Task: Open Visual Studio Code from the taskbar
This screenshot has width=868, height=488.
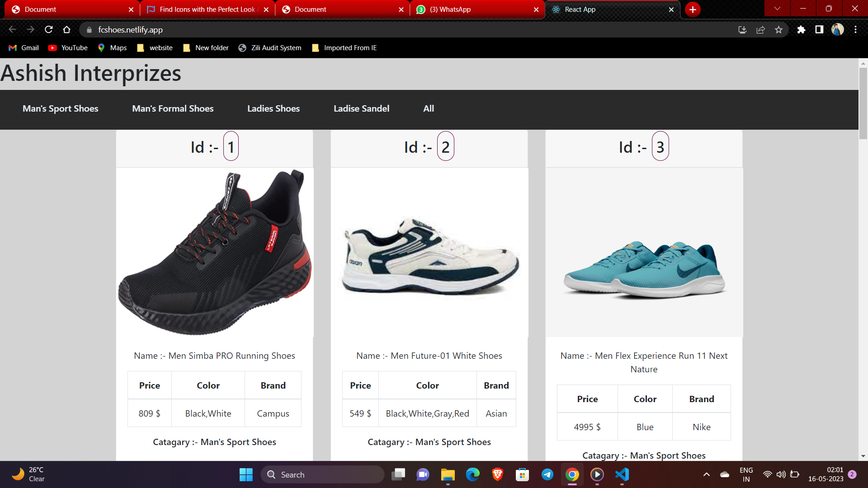Action: pyautogui.click(x=622, y=474)
